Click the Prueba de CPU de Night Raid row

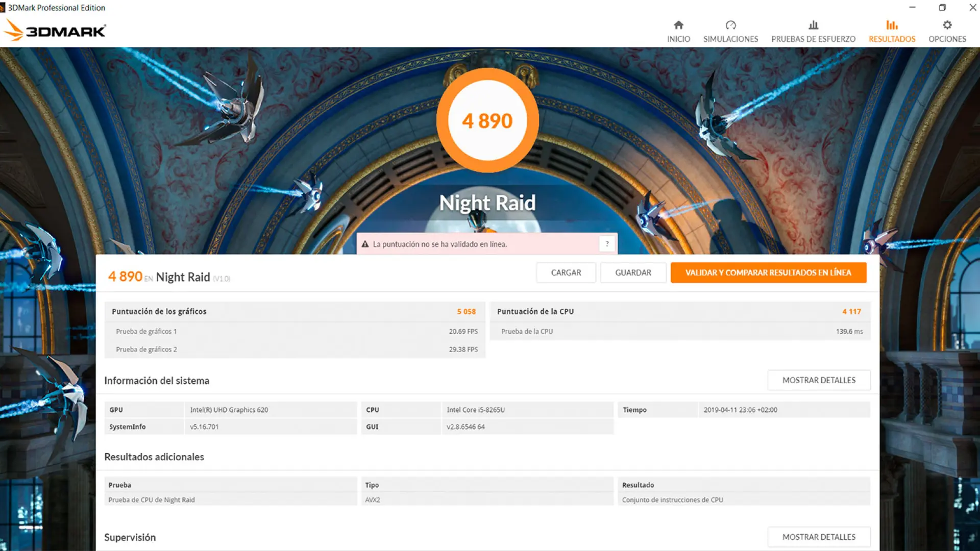tap(152, 499)
